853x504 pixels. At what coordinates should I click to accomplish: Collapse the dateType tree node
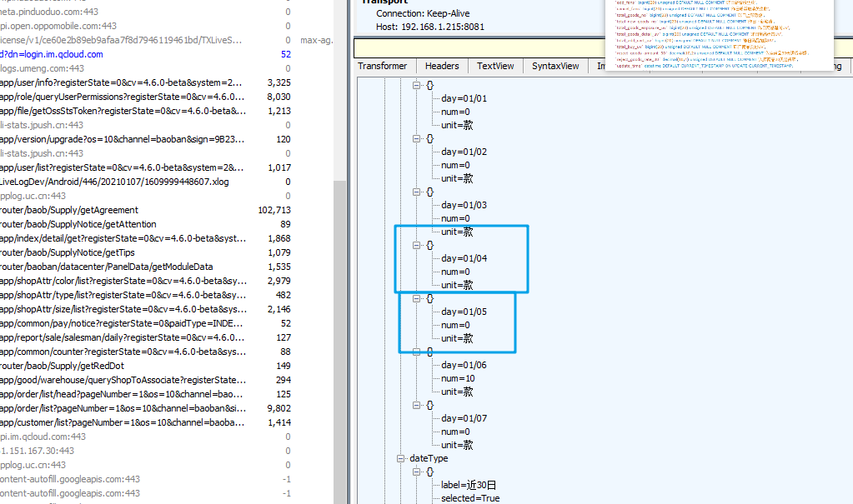tap(401, 458)
